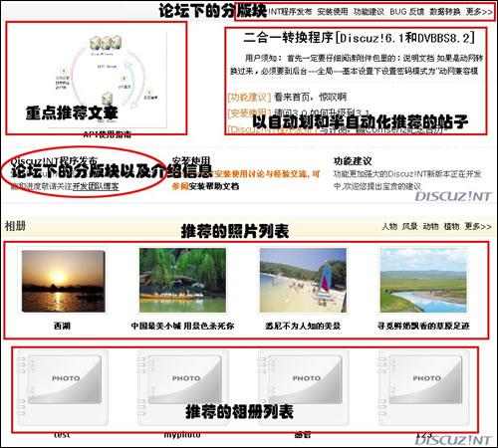
Task: Open the 西湖 sunset photo
Action: pyautogui.click(x=64, y=281)
